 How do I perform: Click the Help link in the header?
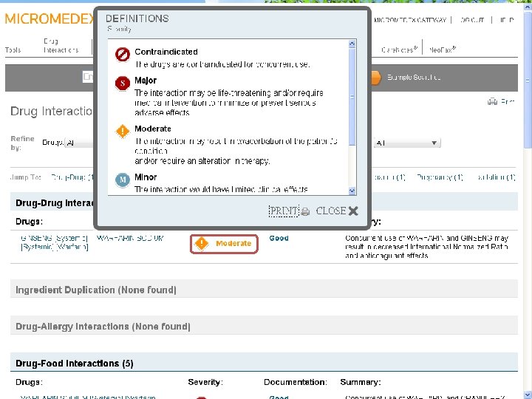click(x=507, y=20)
